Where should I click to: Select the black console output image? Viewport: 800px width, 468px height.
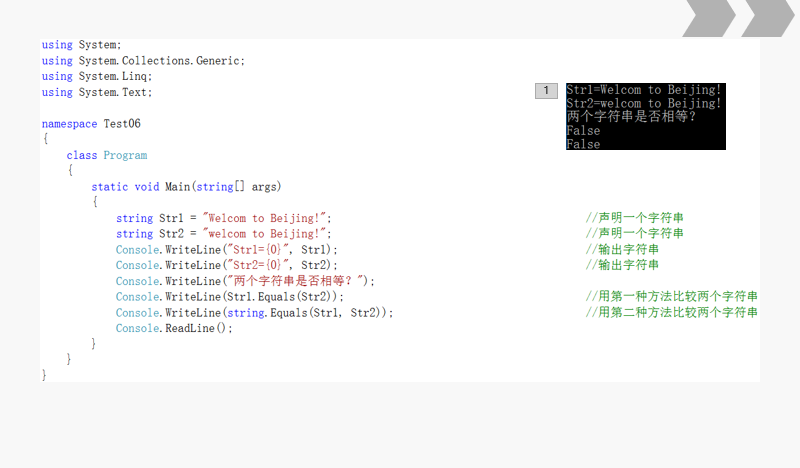click(x=645, y=117)
